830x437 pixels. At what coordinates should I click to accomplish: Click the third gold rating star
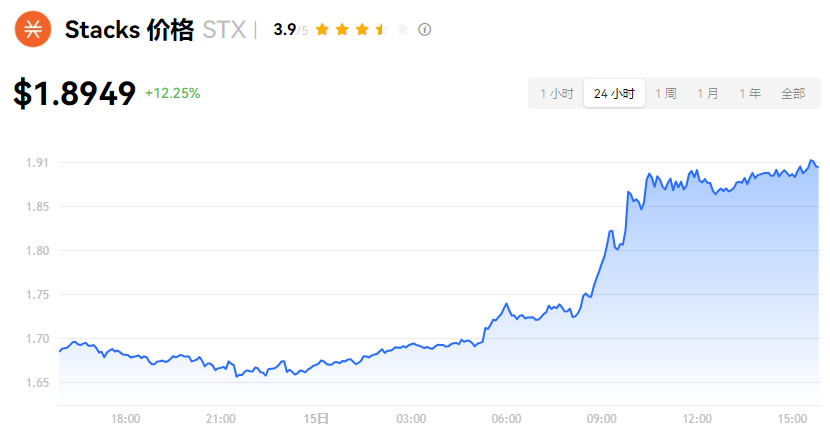362,30
